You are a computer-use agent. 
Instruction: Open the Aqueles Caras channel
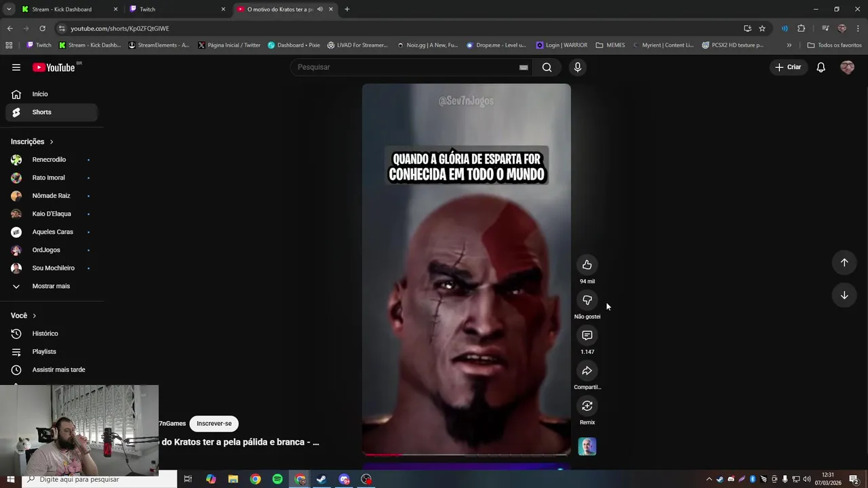click(51, 232)
